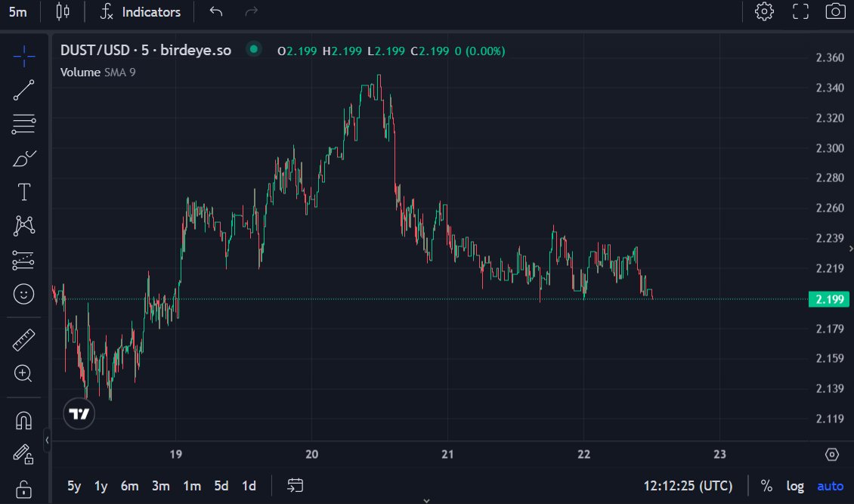Take a chart snapshot with camera

(x=835, y=11)
